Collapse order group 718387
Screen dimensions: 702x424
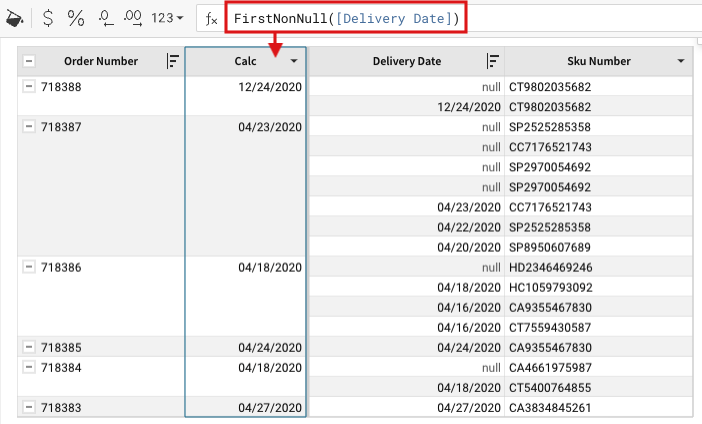[28, 127]
